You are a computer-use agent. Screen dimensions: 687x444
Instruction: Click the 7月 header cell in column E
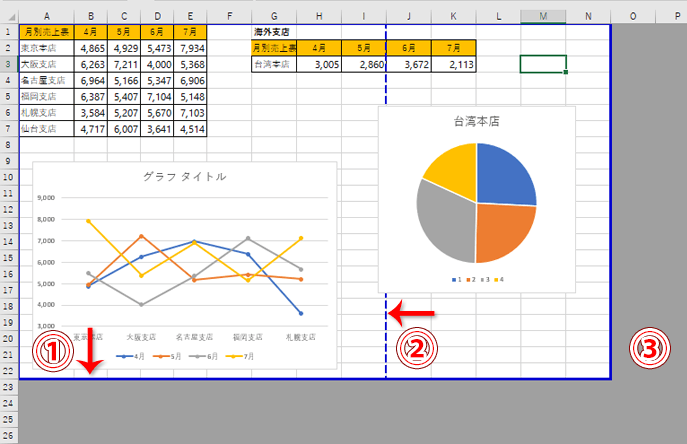190,32
